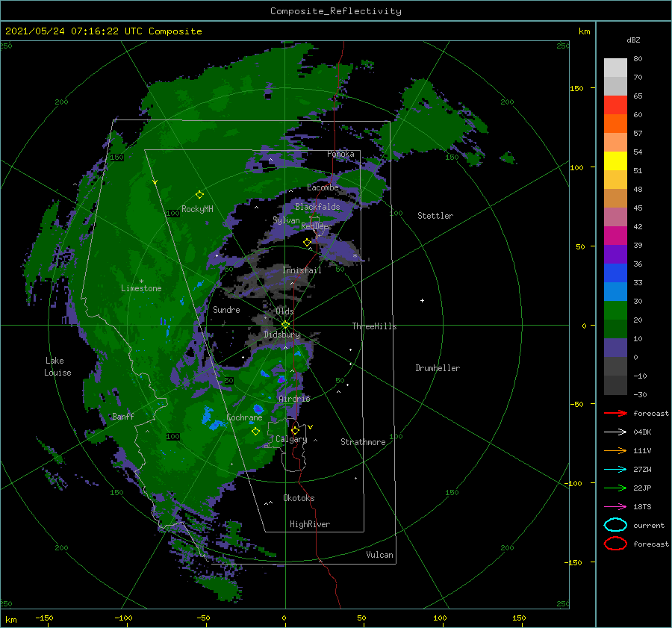Click the Sylvan label on map
Viewport: 672px width, 628px height.
point(286,220)
